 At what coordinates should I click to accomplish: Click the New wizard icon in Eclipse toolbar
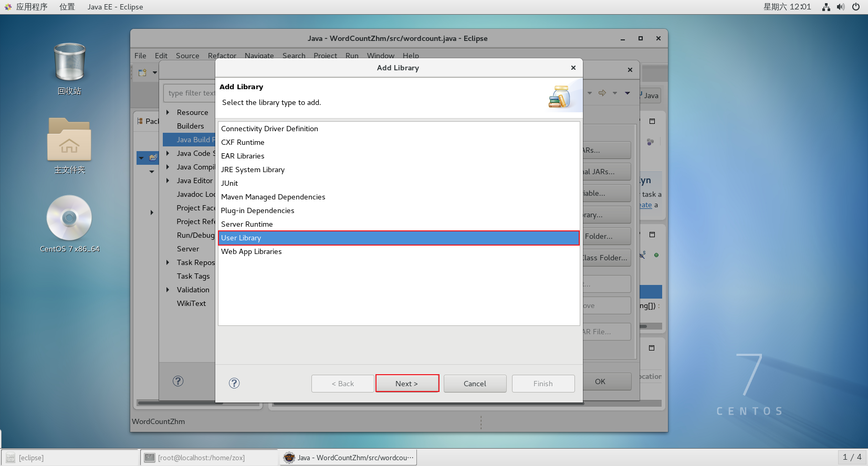(x=142, y=72)
